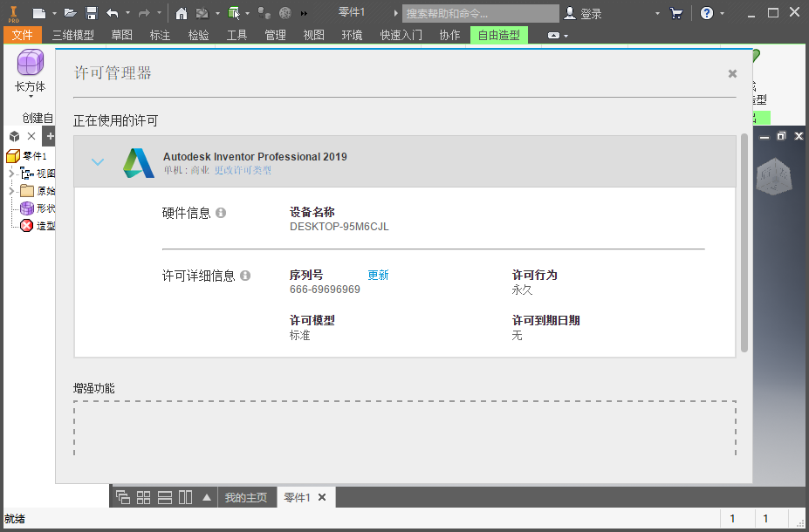Arrange windows in a tiled grid
The height and width of the screenshot is (532, 809).
(x=143, y=497)
